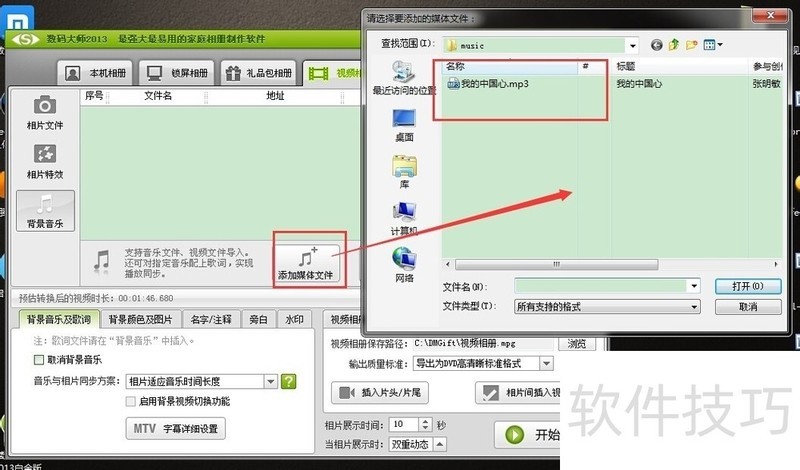Select 名字/注释 tab
The image size is (800, 470).
point(211,319)
